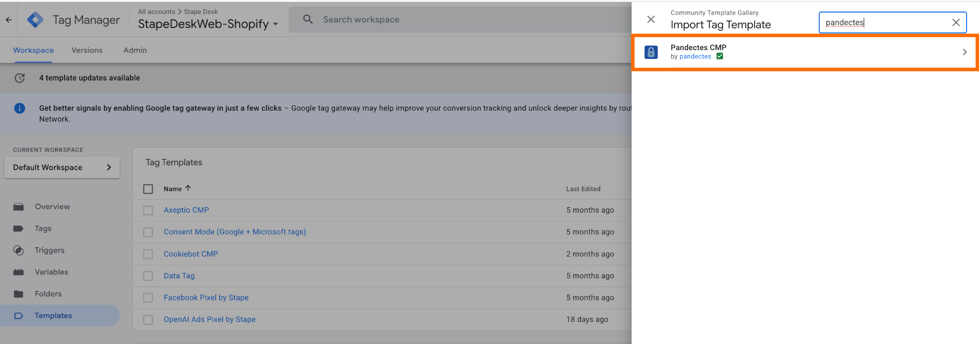Click the 2 months ago cell
This screenshot has width=980, height=344.
point(590,254)
